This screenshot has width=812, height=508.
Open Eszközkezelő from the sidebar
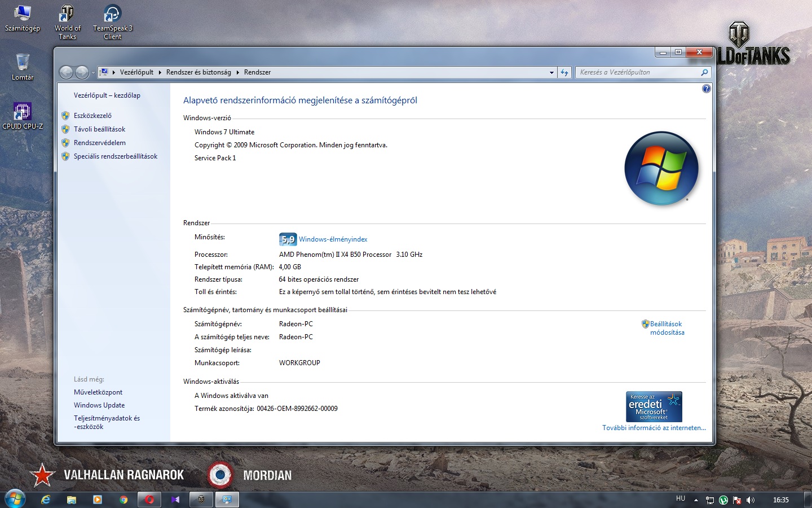(92, 116)
